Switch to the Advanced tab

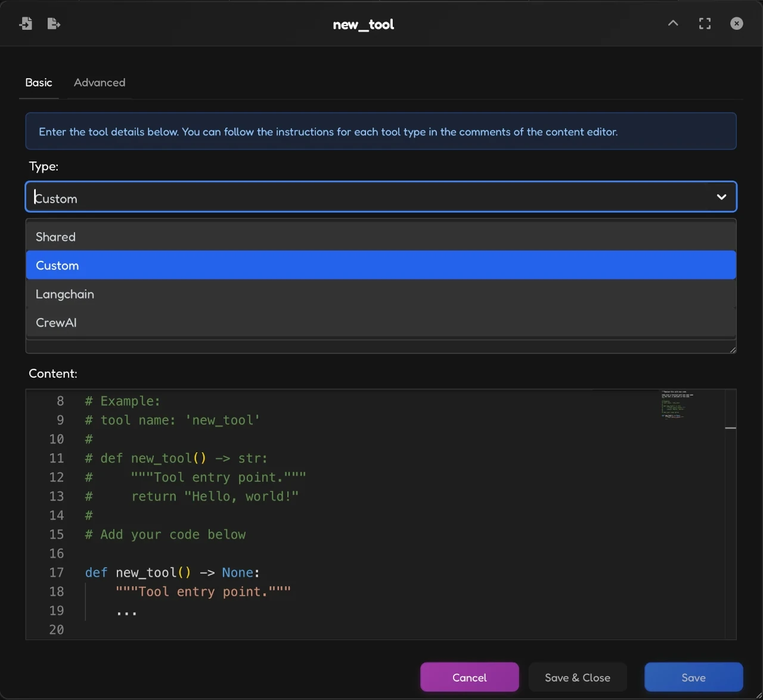[99, 83]
